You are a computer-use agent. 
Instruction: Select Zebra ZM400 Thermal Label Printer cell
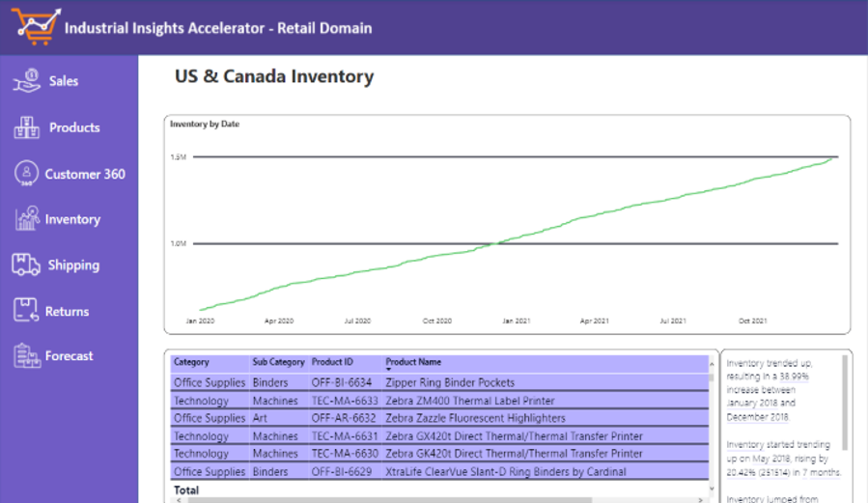(470, 401)
